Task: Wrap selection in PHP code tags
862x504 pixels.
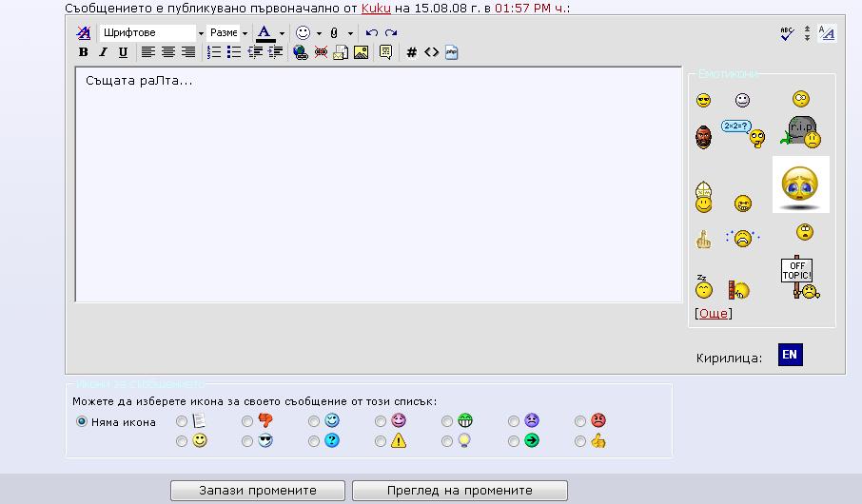Action: point(451,52)
